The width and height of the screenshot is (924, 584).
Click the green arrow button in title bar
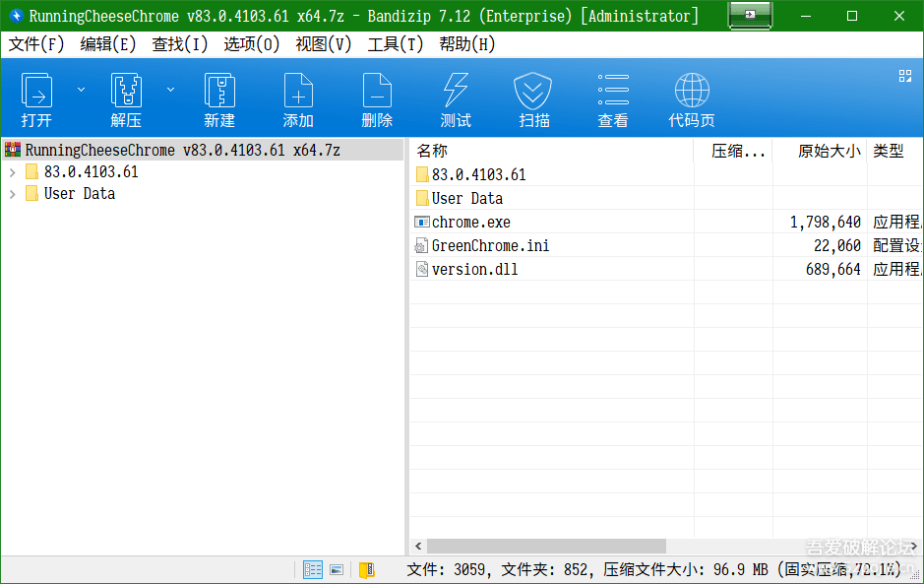pos(750,16)
